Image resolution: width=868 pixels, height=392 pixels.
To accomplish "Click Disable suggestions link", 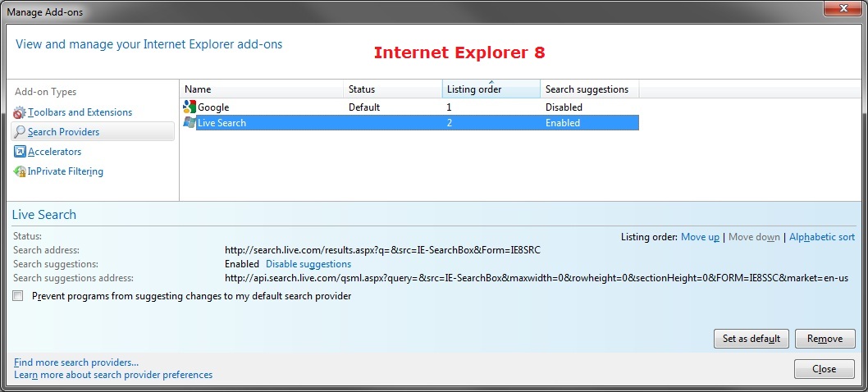I will coord(308,264).
